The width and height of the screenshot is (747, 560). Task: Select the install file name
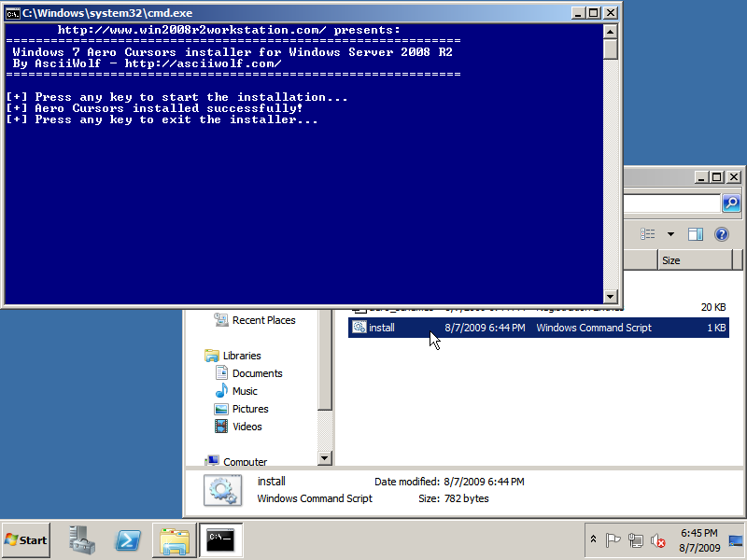[x=382, y=328]
